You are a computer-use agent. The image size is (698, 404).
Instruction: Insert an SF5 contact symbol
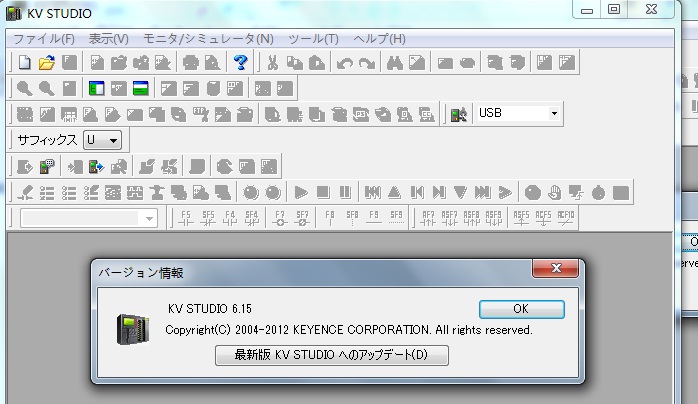pos(208,218)
